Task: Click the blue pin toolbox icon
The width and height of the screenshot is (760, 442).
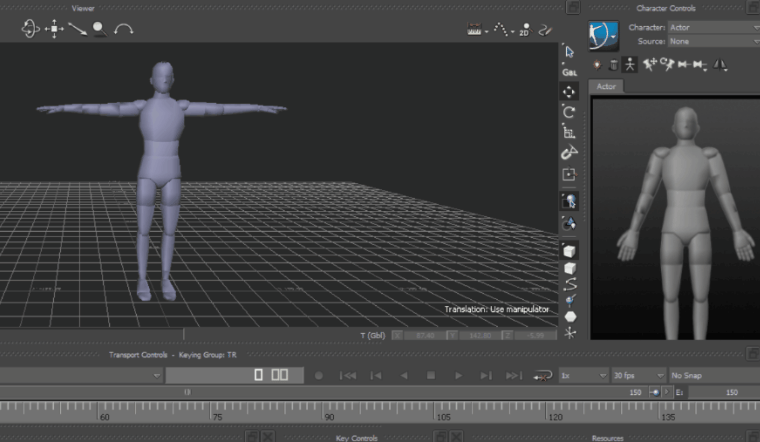Action: (570, 300)
